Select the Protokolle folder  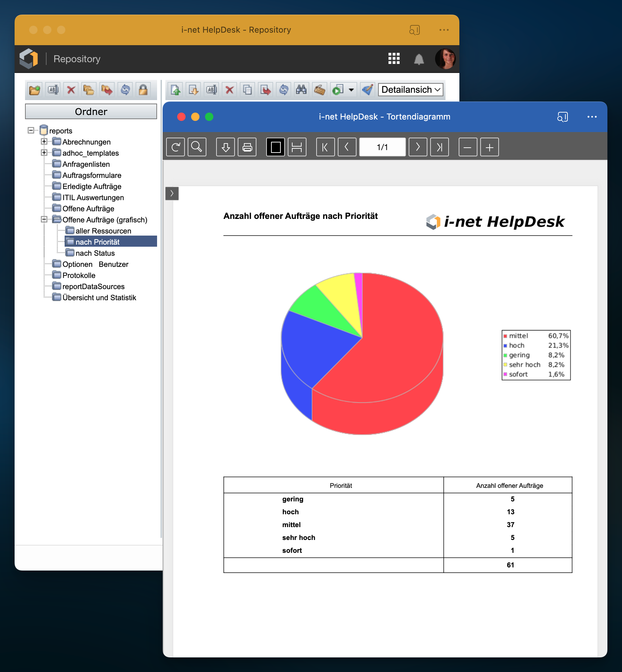click(79, 275)
